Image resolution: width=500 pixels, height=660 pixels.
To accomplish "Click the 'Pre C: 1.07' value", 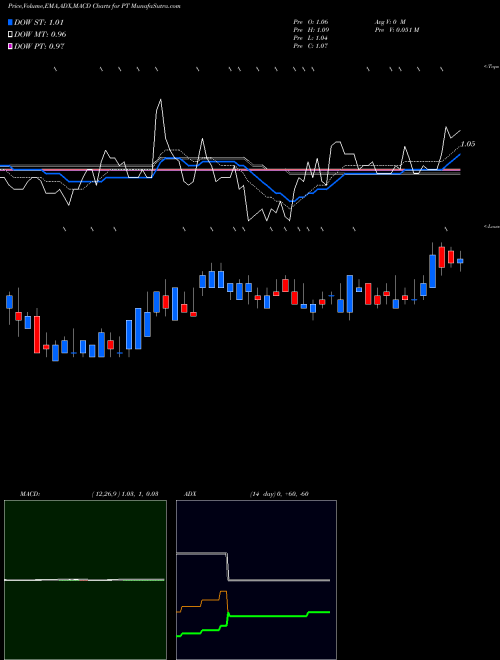I will 311,46.
